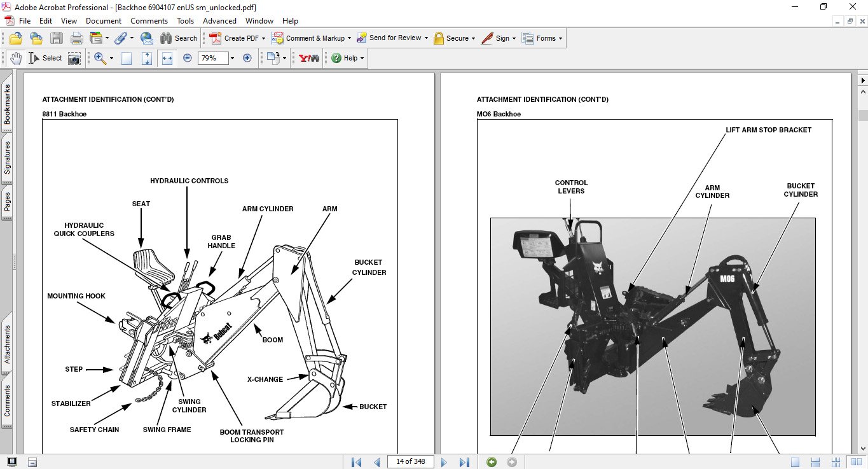Viewport: 868px width, 469px height.
Task: Open the Bookmarks side tab
Action: [7, 104]
